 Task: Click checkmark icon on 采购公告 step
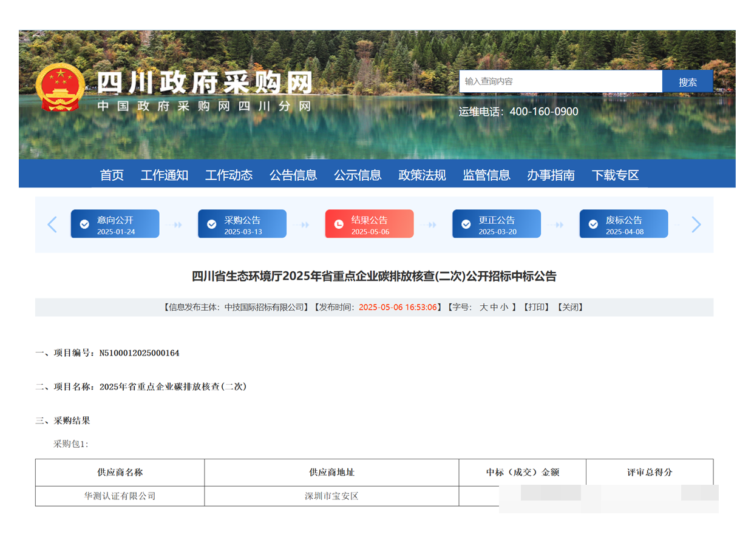pos(211,224)
